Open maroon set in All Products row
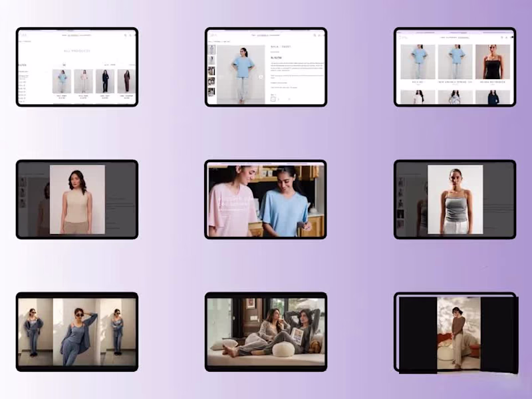This screenshot has height=399, width=532. [126, 81]
